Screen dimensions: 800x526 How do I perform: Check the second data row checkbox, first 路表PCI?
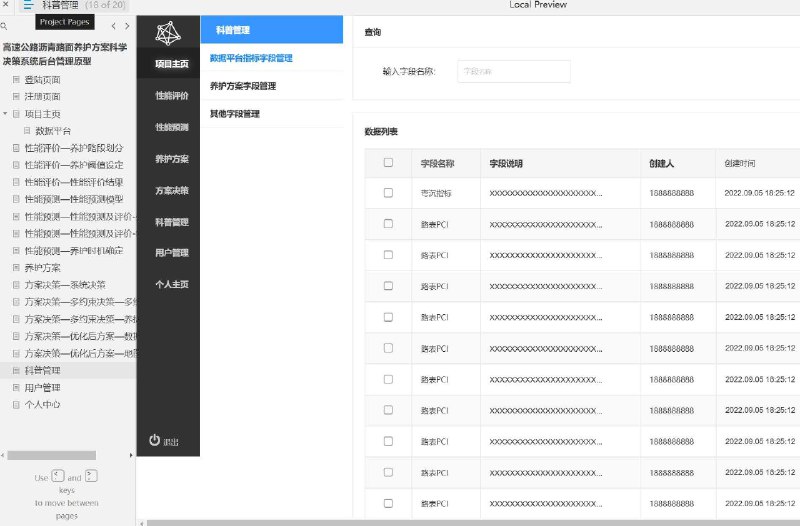pos(388,223)
